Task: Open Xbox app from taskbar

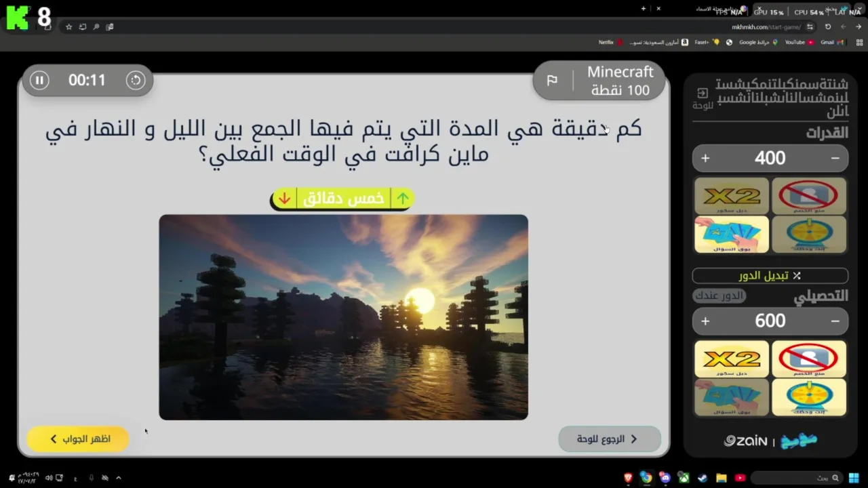Action: (684, 478)
